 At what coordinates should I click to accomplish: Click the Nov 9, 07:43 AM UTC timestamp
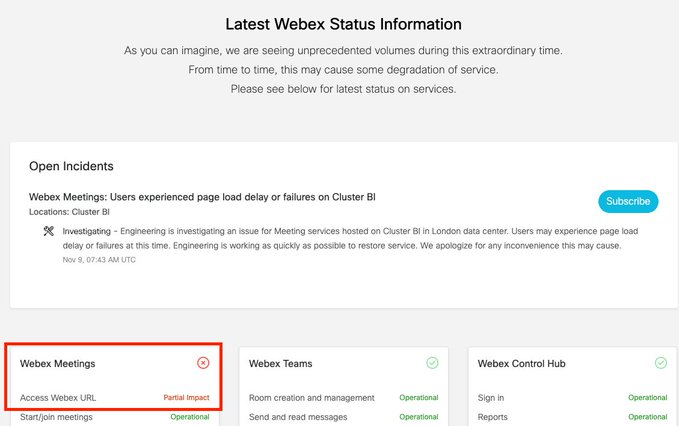click(99, 260)
